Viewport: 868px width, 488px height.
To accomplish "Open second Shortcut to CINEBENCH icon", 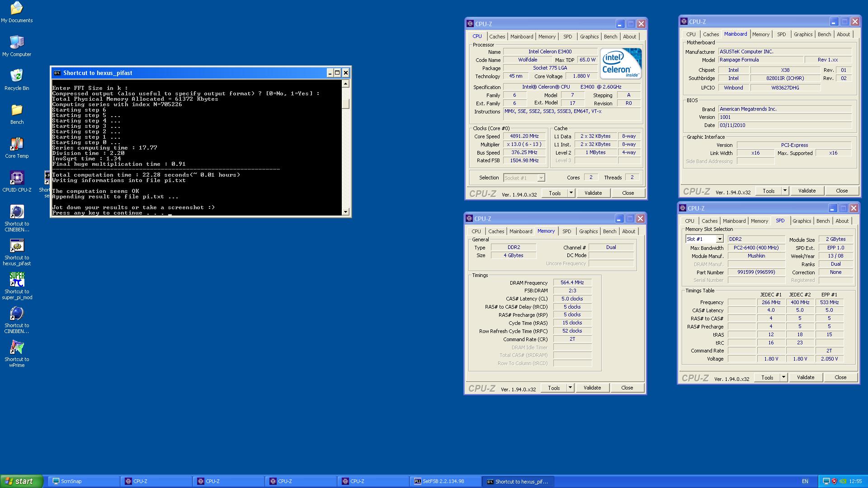I will 17,320.
